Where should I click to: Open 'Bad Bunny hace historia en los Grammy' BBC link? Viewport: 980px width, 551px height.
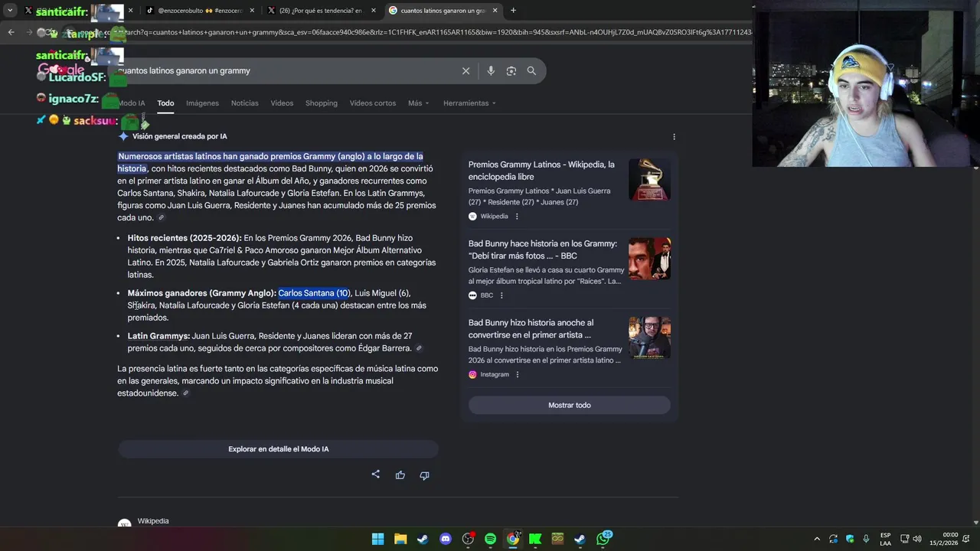click(543, 249)
